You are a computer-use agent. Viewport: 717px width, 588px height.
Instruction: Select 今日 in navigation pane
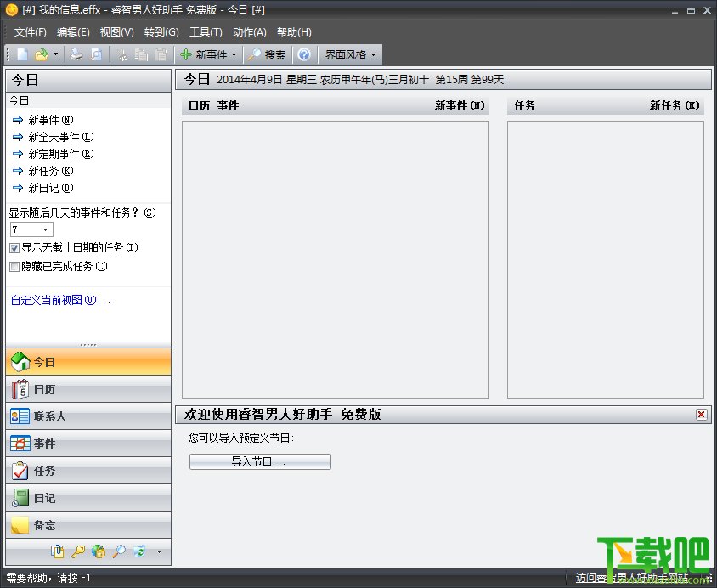coord(88,362)
